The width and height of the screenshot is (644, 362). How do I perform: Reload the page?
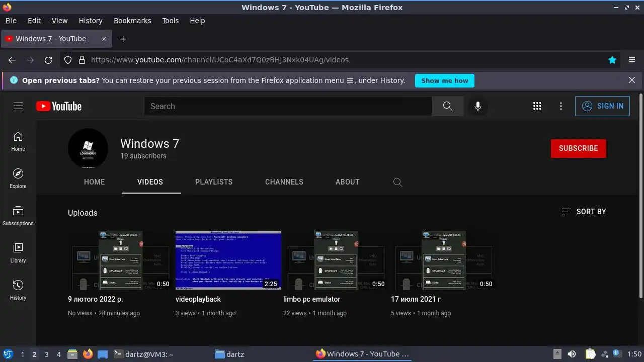click(x=48, y=60)
